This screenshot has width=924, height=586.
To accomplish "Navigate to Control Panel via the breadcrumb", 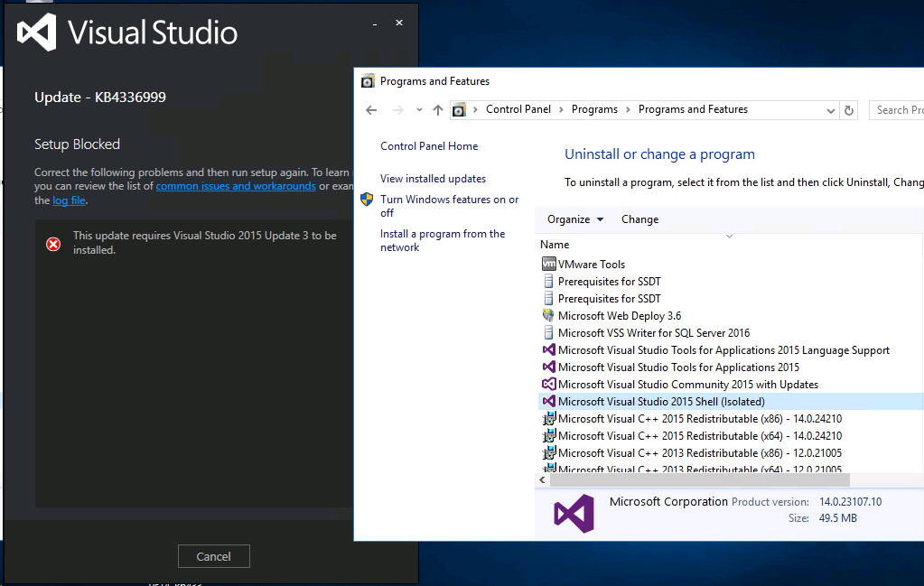I will tap(518, 109).
